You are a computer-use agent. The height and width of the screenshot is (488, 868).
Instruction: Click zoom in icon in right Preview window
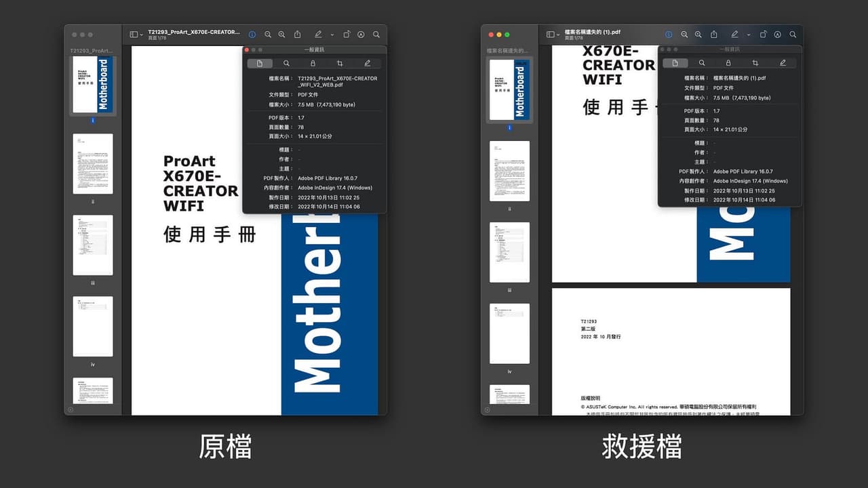tap(698, 35)
